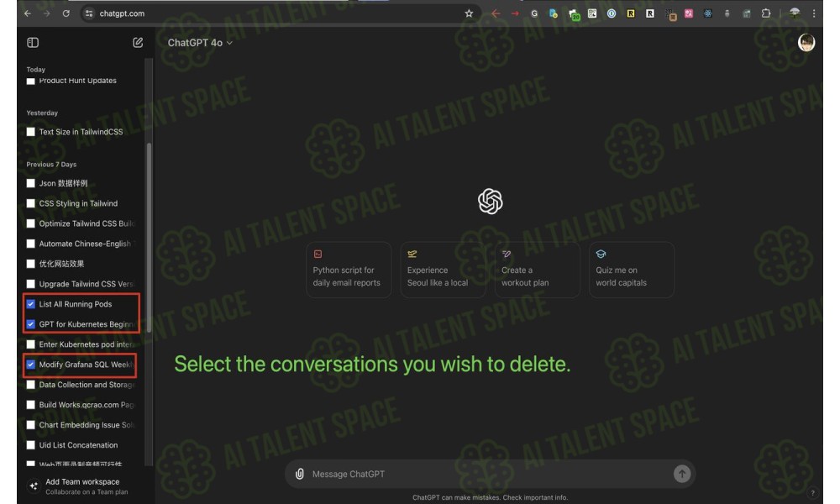The width and height of the screenshot is (840, 504).
Task: Select the Build Works.qcrao.com checkbox
Action: tap(30, 405)
